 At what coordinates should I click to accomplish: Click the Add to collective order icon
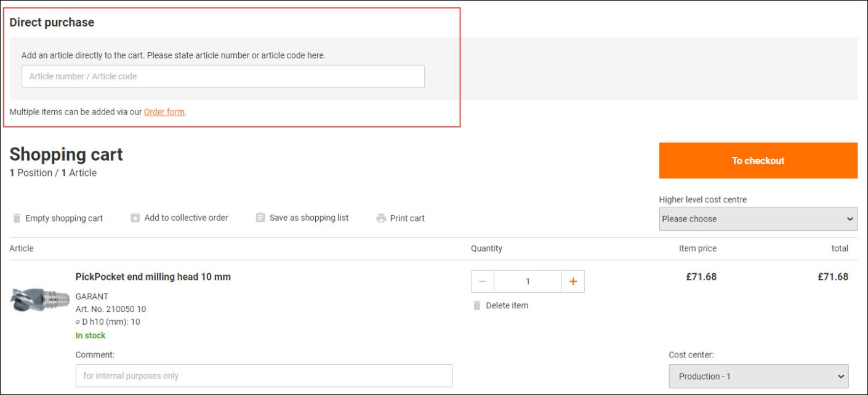[135, 218]
